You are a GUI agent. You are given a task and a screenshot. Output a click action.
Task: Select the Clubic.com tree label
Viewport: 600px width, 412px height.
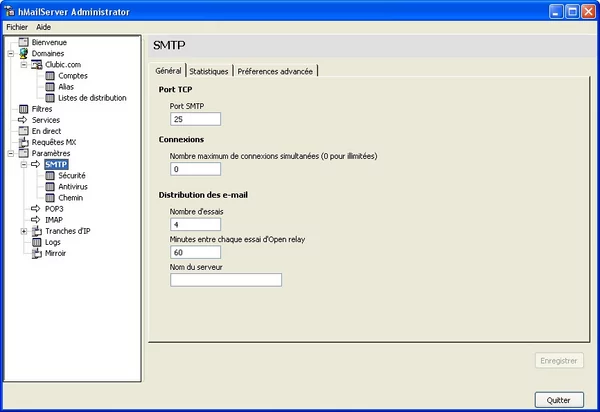pos(63,65)
